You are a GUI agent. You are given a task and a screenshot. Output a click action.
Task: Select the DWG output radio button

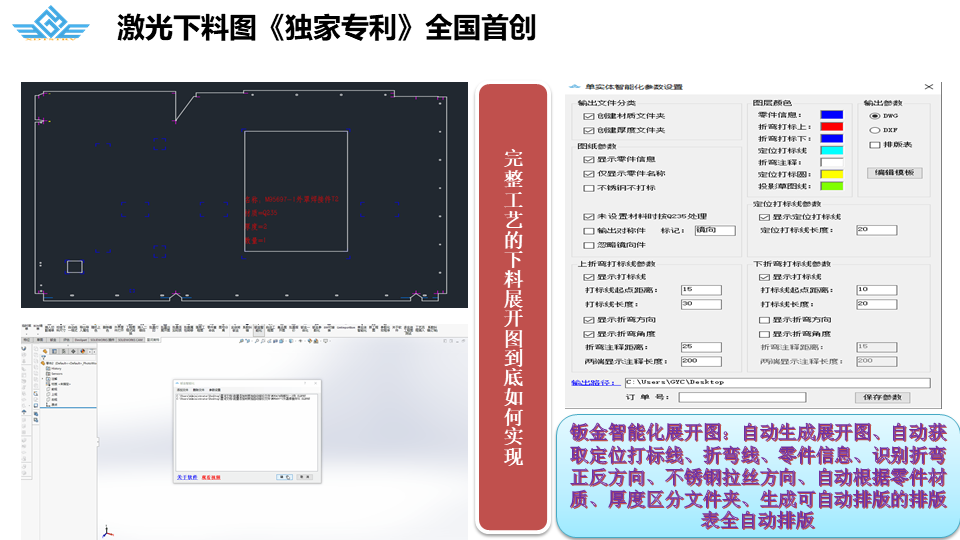[875, 115]
